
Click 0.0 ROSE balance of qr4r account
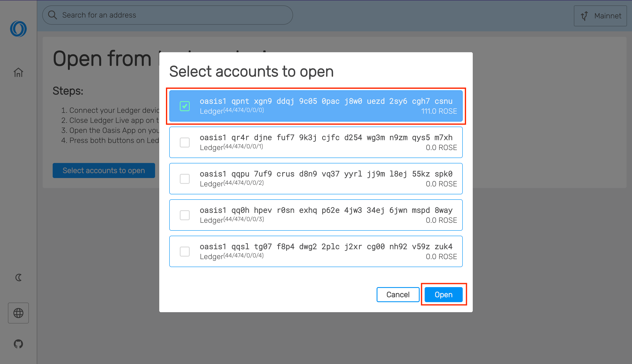(x=441, y=148)
